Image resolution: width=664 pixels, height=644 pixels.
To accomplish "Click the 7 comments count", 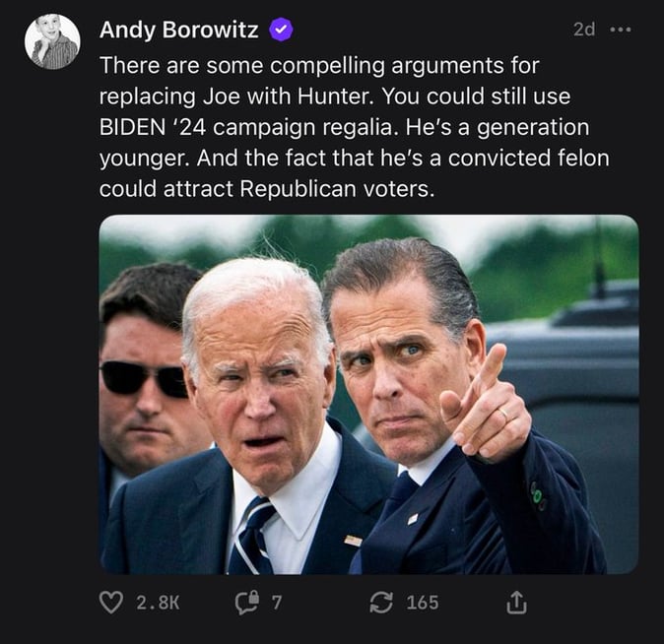I will click(x=277, y=602).
